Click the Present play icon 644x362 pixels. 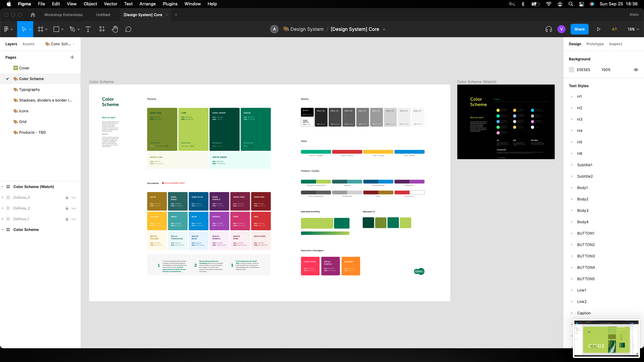click(599, 29)
